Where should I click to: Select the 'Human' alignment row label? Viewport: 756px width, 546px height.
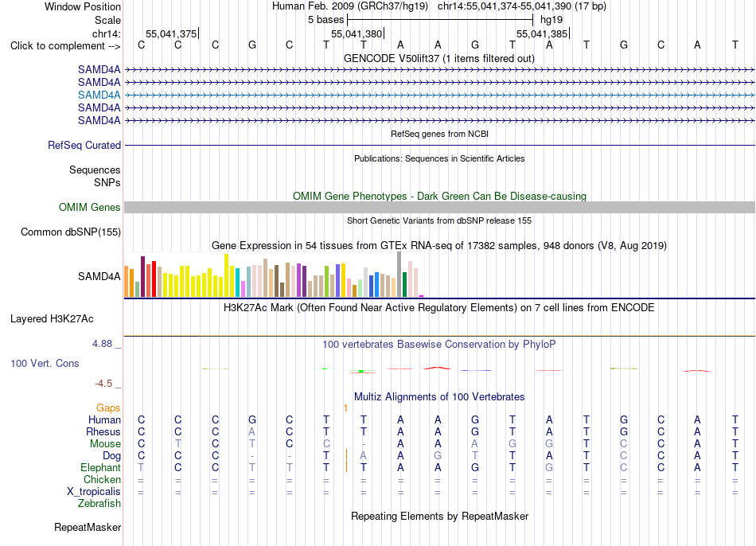[x=104, y=420]
